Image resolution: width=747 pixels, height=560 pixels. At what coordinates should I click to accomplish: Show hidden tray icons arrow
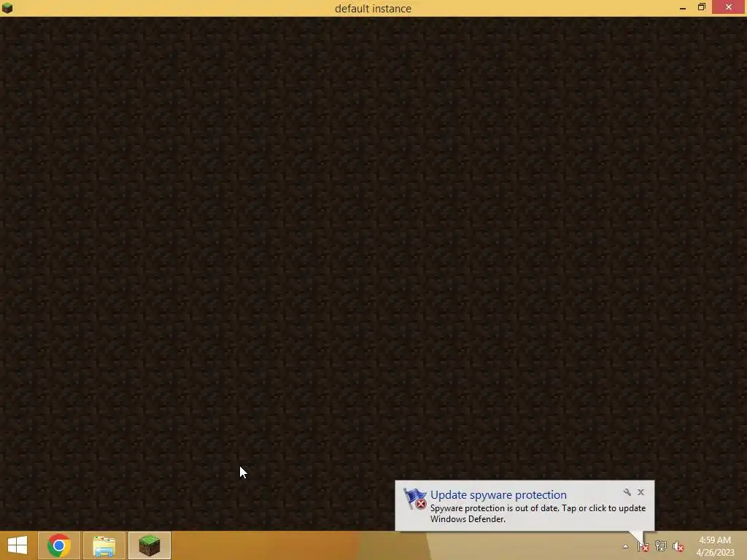pos(625,546)
